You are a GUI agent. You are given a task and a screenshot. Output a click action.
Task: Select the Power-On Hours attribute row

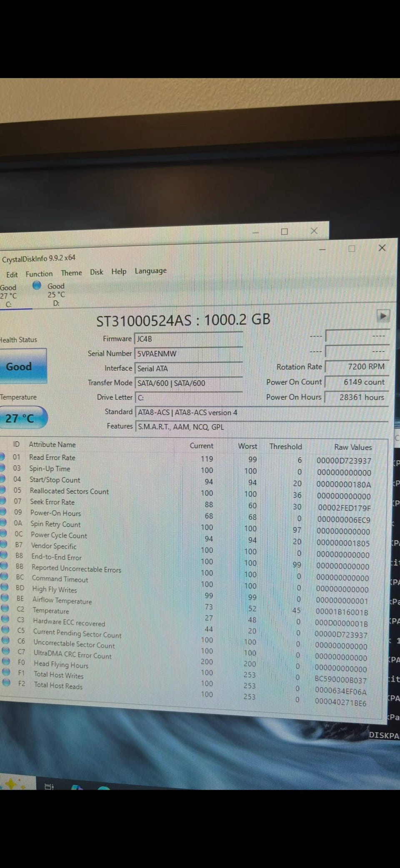coord(192,514)
